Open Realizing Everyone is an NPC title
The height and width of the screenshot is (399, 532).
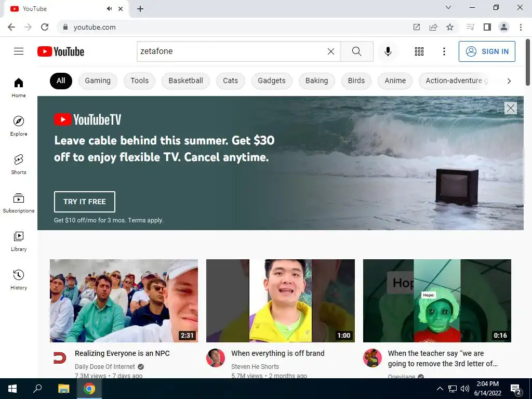pos(122,353)
